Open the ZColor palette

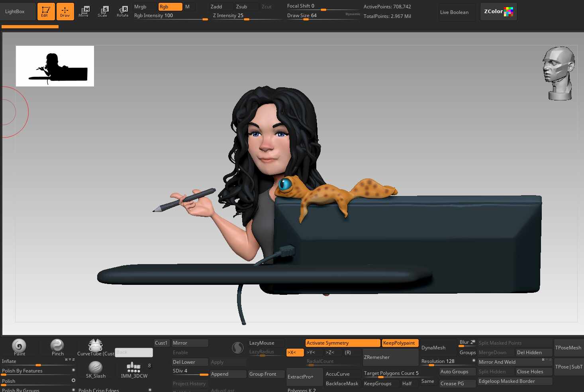coord(498,12)
